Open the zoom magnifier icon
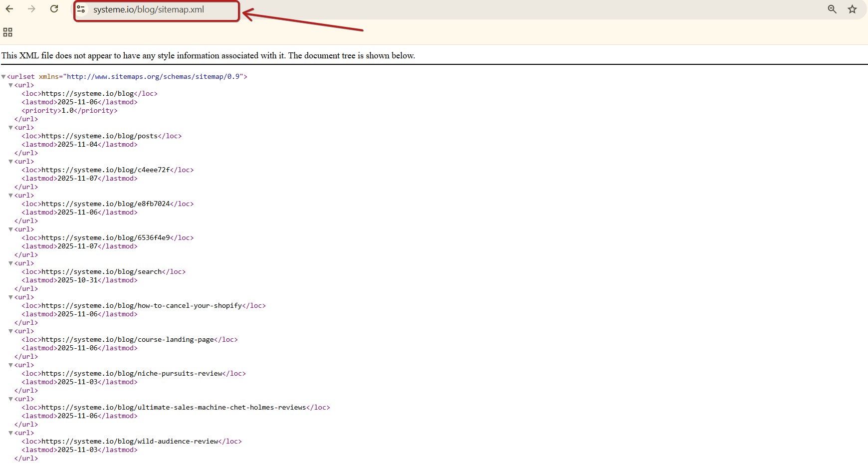This screenshot has height=464, width=868. pos(832,9)
